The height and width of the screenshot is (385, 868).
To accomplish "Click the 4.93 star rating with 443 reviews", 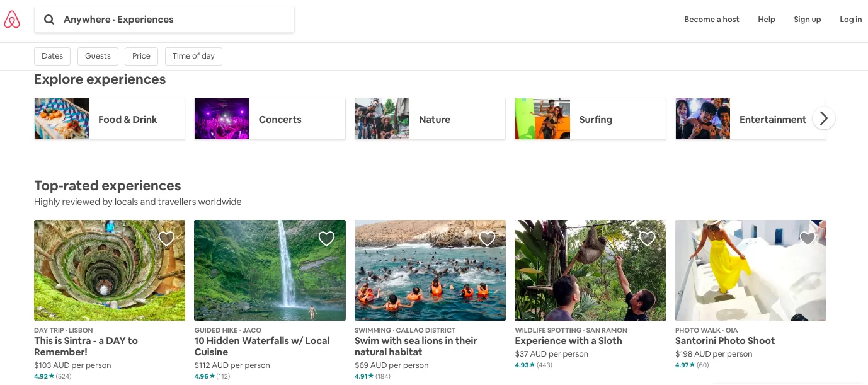I will 534,365.
